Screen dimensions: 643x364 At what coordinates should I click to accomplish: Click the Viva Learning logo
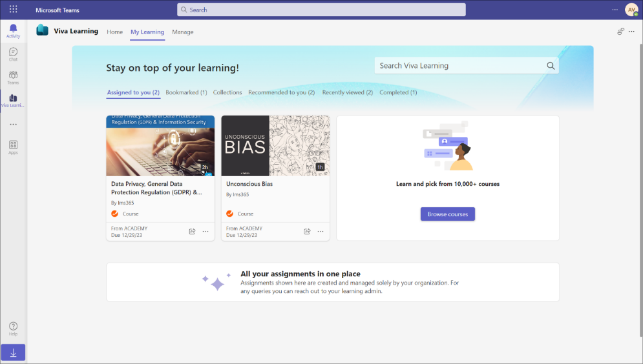42,30
